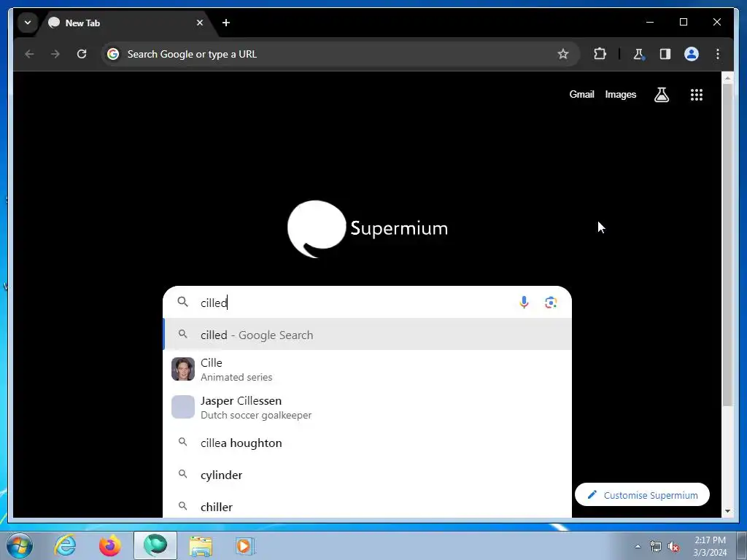The image size is (747, 560).
Task: Open Google apps grid
Action: (x=697, y=95)
